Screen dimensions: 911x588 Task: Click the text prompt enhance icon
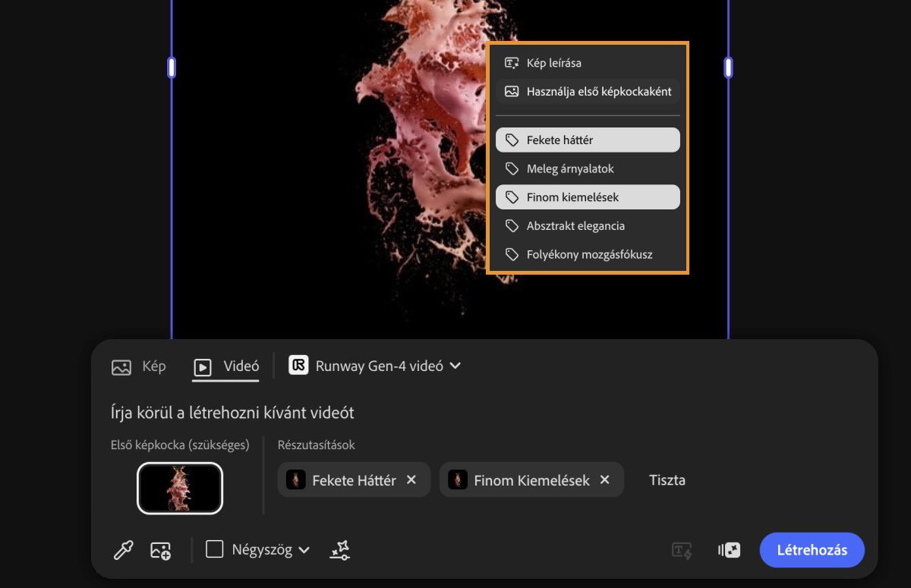tap(682, 551)
